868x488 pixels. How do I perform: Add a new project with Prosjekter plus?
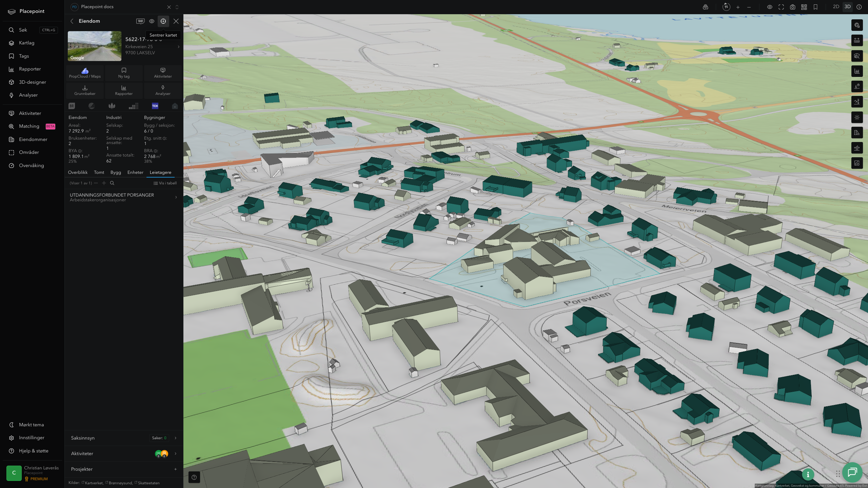point(175,469)
